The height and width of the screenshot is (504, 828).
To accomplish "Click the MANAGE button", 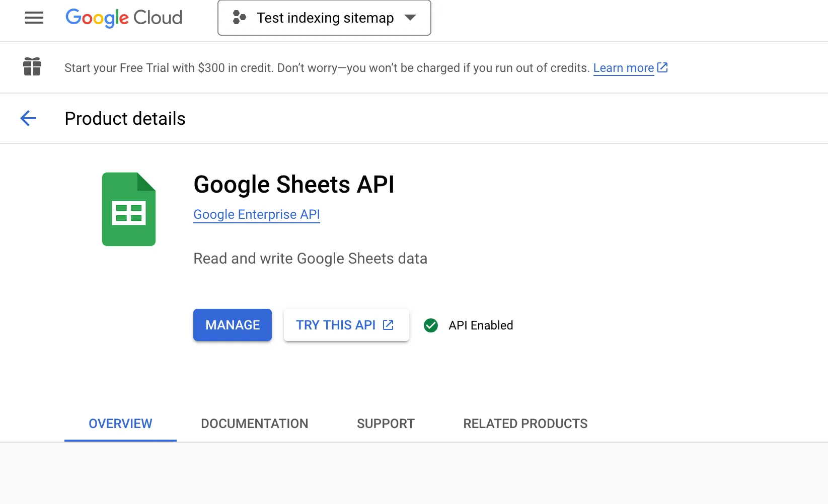I will tap(233, 325).
